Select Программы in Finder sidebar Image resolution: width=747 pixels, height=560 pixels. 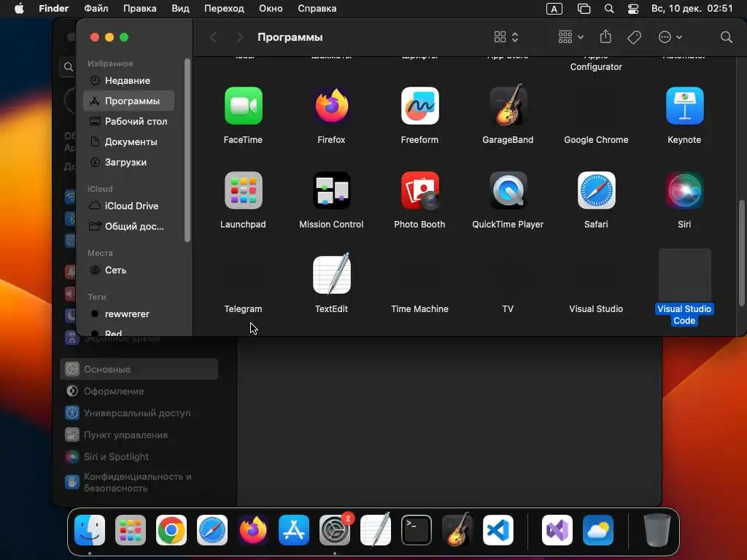(x=128, y=101)
